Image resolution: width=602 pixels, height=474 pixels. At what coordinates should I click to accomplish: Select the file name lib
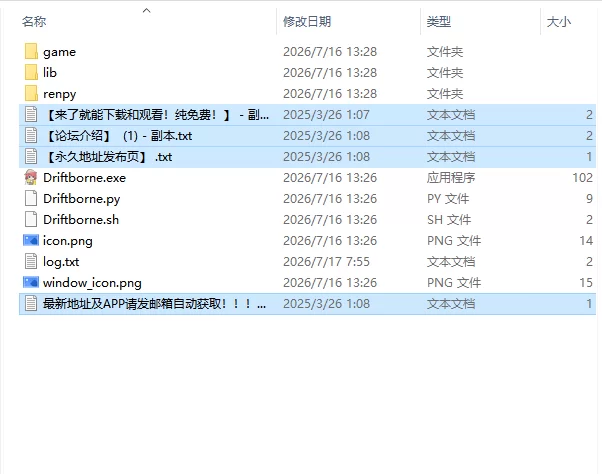tap(50, 73)
